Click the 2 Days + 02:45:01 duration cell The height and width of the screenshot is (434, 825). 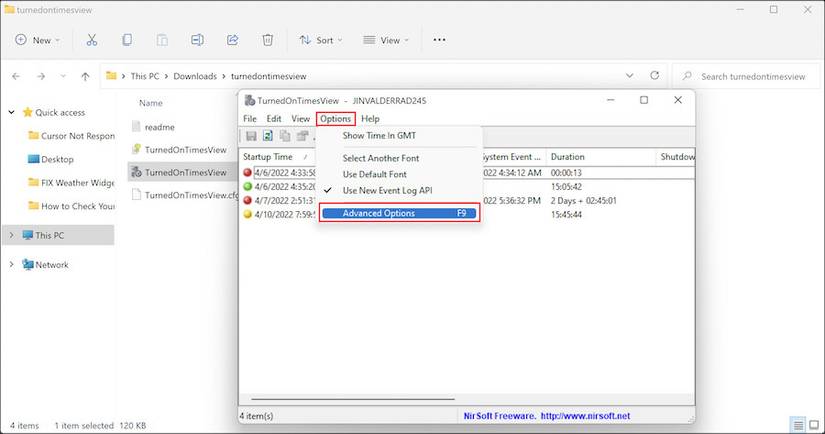coord(583,200)
